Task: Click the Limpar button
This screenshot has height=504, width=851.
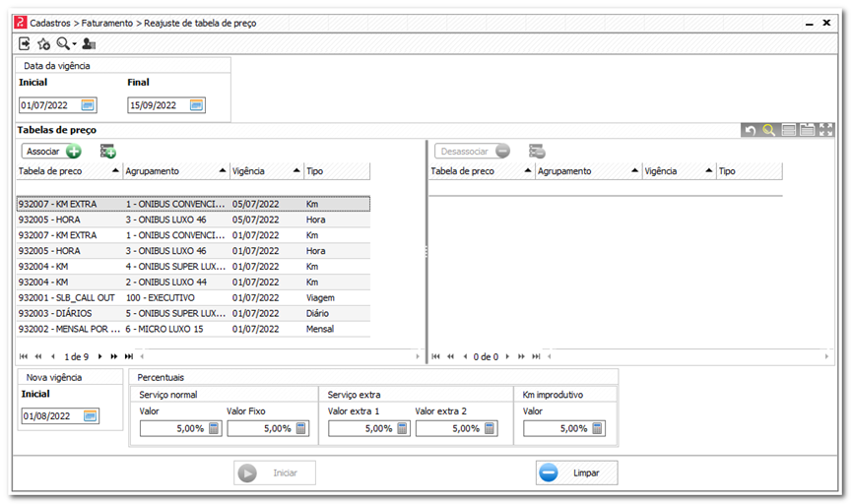Action: click(x=576, y=473)
